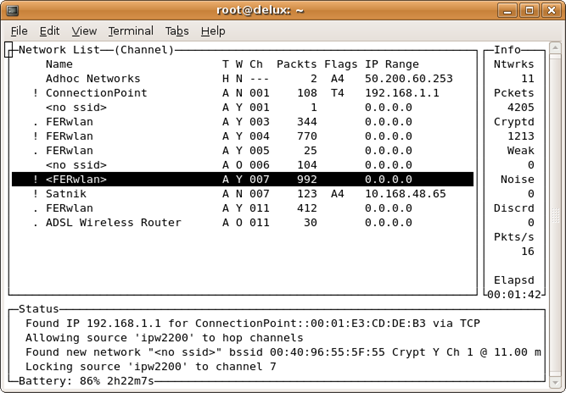Image resolution: width=566 pixels, height=393 pixels.
Task: Minimize the root@delux terminal window
Action: (507, 10)
